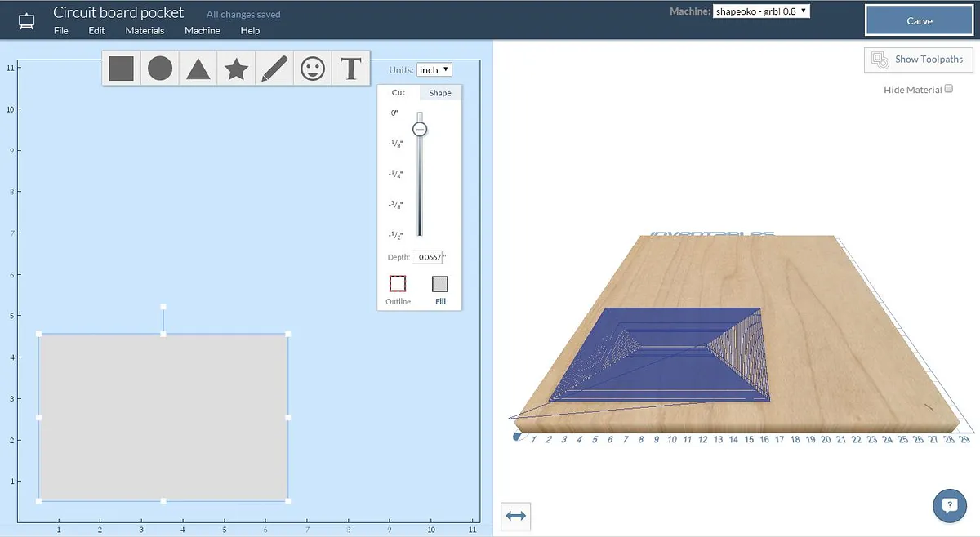Open the Machine selection dropdown

point(761,11)
